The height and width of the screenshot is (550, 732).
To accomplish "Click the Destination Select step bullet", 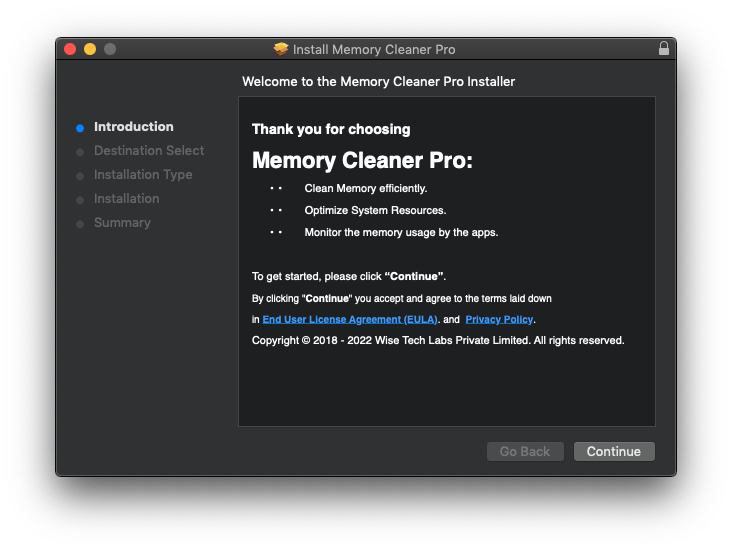I will (80, 152).
